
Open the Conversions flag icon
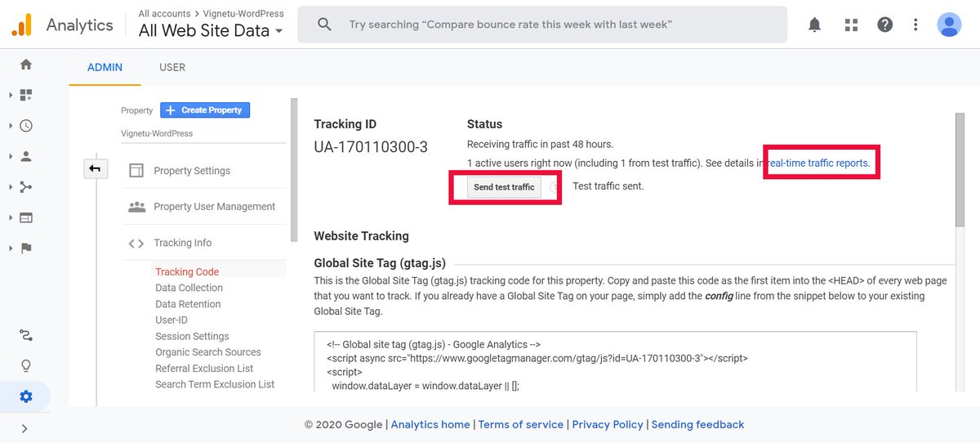26,248
